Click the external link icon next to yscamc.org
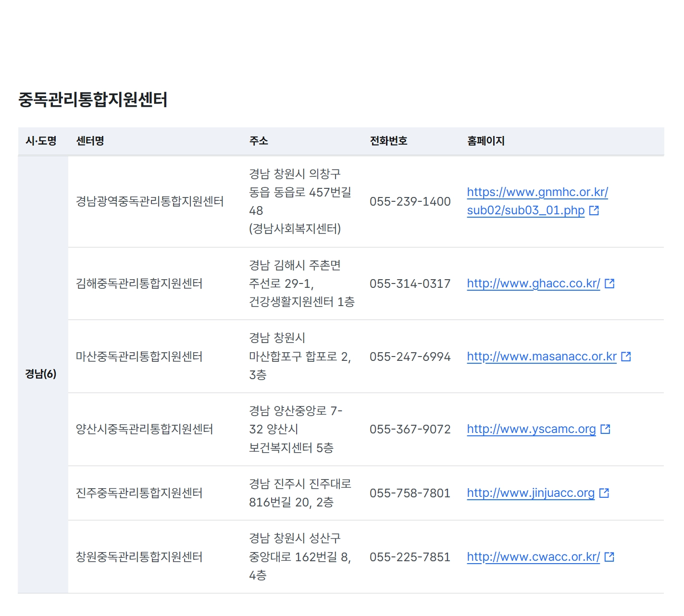 tap(606, 429)
